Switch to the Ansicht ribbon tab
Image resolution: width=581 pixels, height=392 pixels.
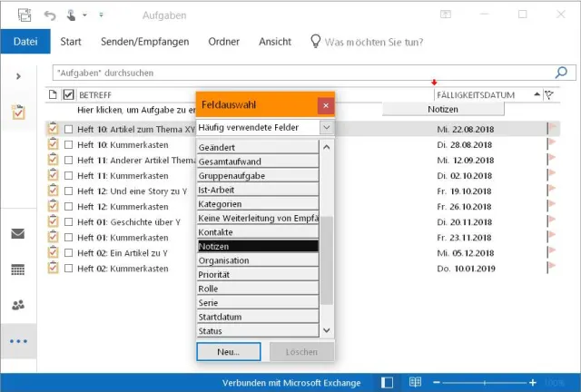coord(275,42)
